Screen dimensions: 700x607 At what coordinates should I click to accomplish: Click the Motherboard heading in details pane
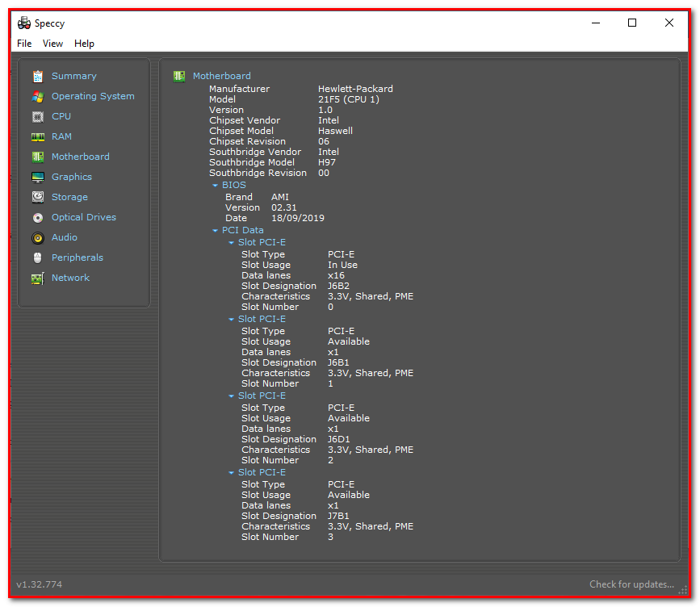click(222, 76)
